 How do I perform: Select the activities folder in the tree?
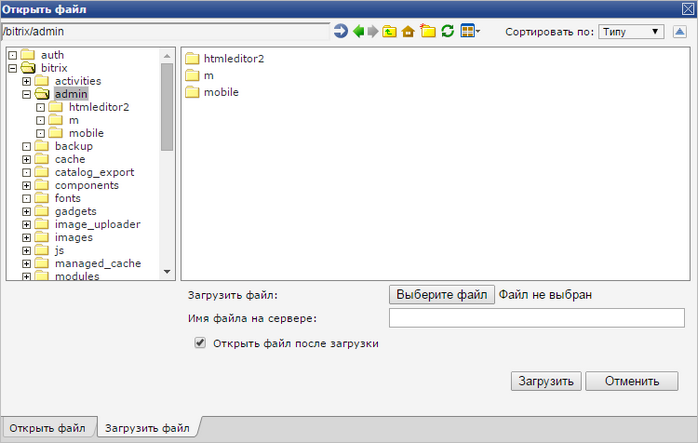tap(78, 81)
